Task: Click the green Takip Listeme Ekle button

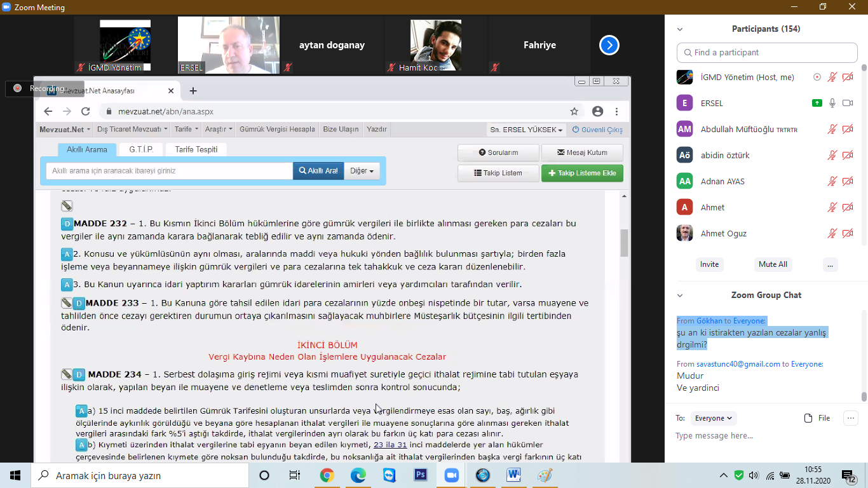Action: [582, 173]
